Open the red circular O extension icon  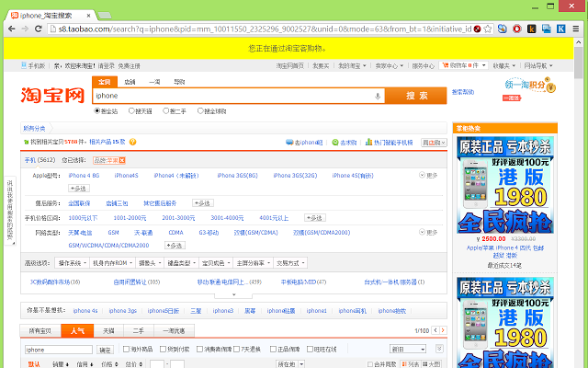[516, 29]
